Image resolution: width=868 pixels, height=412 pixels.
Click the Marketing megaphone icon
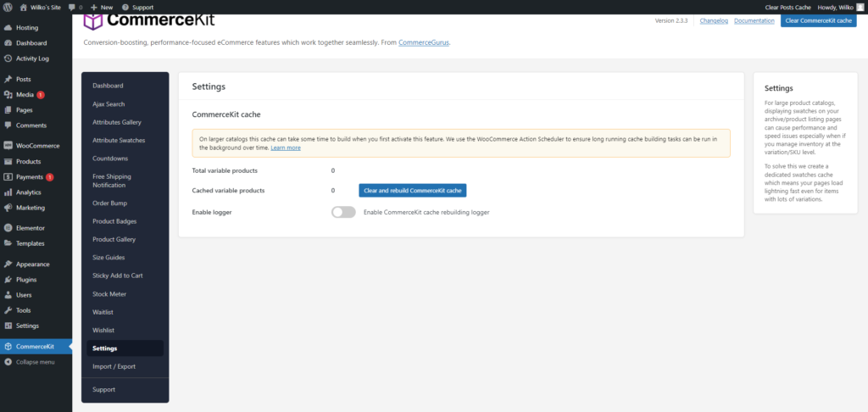(x=8, y=209)
